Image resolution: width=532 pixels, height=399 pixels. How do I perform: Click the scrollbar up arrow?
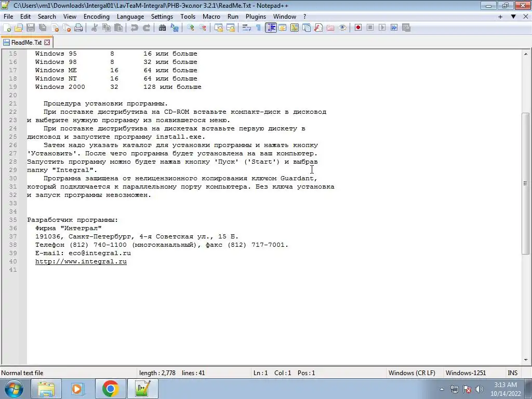pos(526,54)
